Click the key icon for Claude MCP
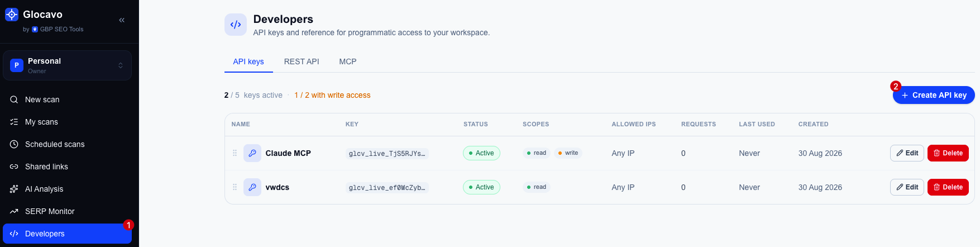The image size is (980, 247). pos(252,153)
